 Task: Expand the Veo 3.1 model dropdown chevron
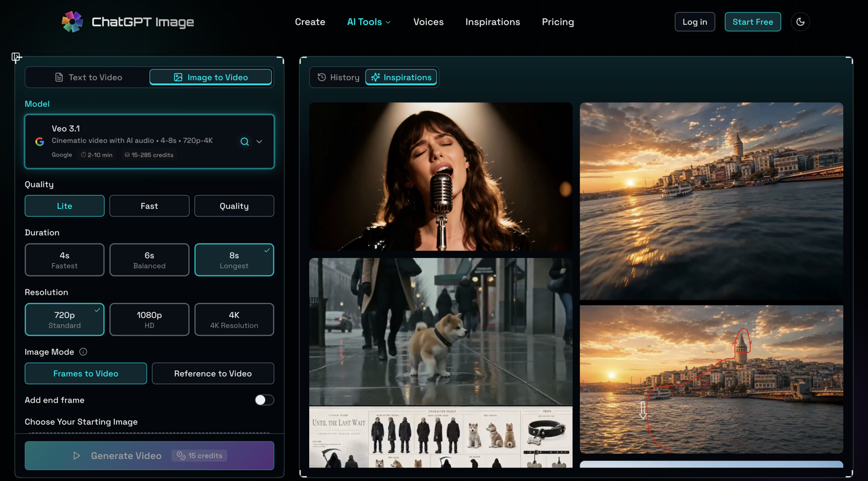259,142
